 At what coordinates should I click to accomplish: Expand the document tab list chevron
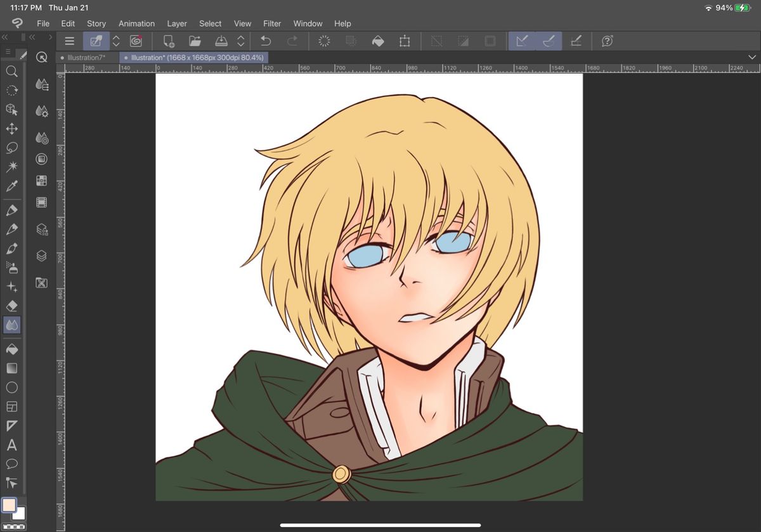click(x=752, y=57)
